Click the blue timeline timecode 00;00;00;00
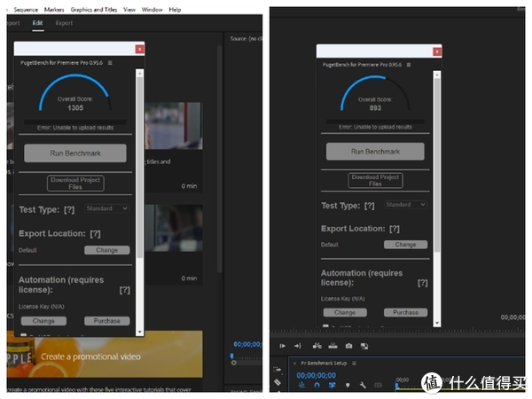This screenshot has height=399, width=532. [x=316, y=375]
